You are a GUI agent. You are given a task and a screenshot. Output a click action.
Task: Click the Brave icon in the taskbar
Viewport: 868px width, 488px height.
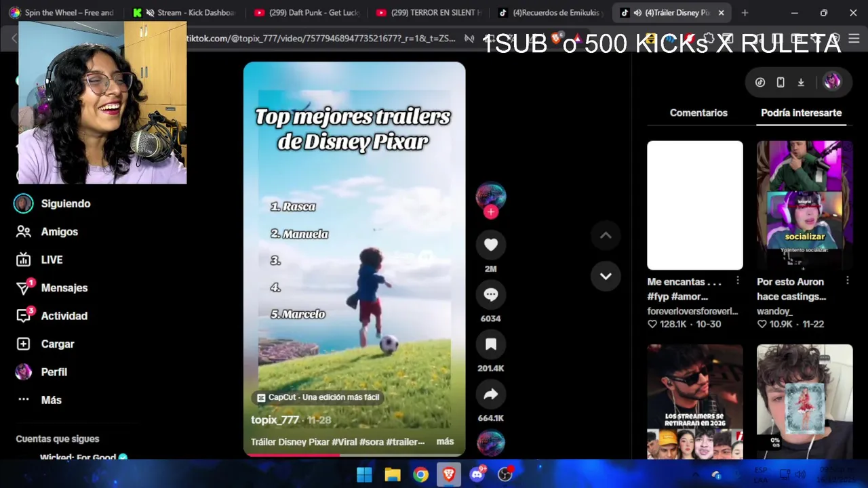tap(449, 474)
